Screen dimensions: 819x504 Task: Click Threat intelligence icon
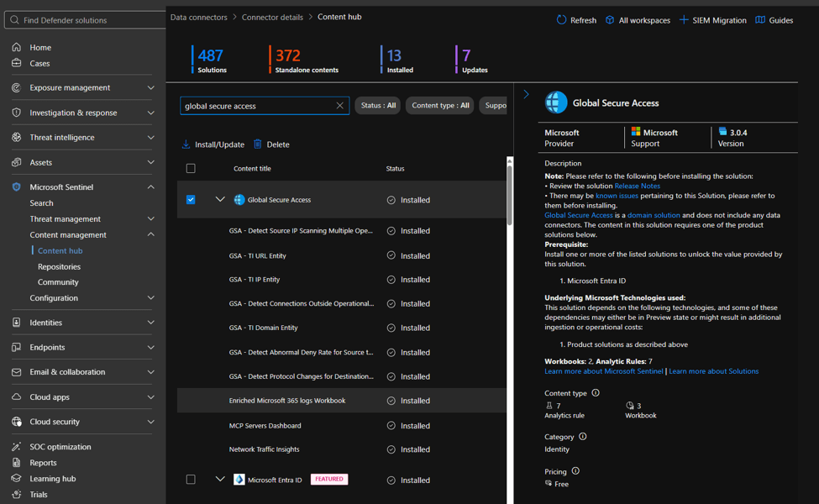[17, 138]
